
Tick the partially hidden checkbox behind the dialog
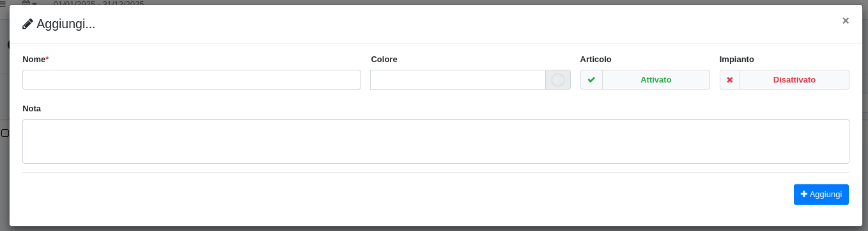pos(4,133)
